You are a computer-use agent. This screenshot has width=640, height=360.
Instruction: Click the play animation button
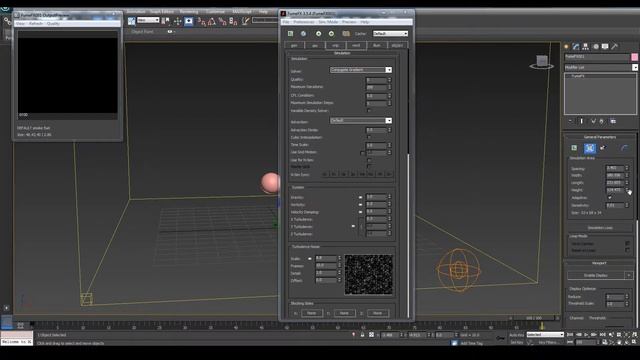coord(586,335)
